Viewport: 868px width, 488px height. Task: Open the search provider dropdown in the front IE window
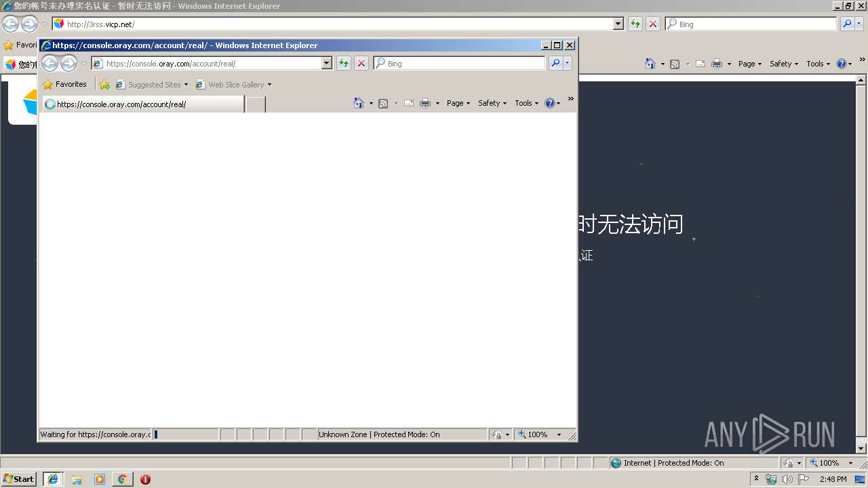tap(568, 63)
